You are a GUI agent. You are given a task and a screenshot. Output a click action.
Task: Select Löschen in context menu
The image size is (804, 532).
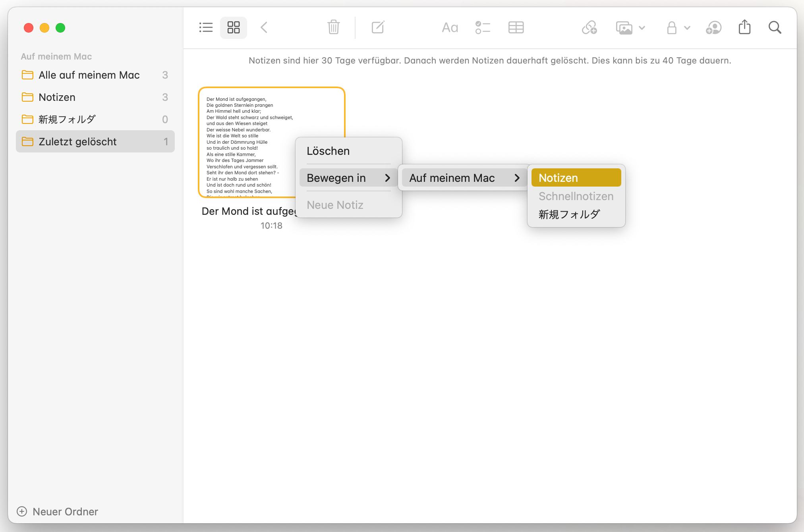328,151
